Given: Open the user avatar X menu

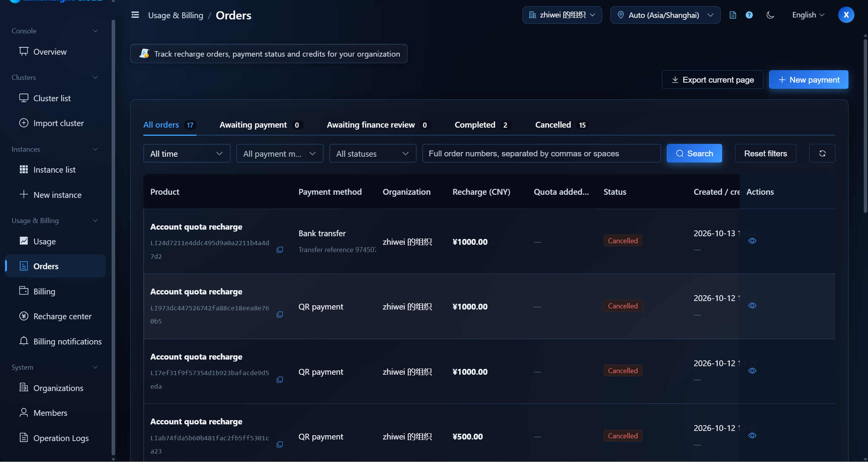Looking at the screenshot, I should [x=846, y=15].
